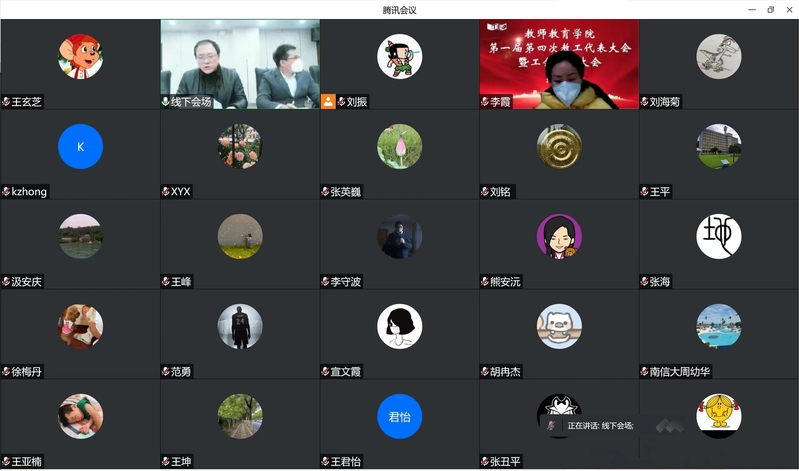Click the 熊安沅 participant name label
The width and height of the screenshot is (799, 471).
click(505, 282)
